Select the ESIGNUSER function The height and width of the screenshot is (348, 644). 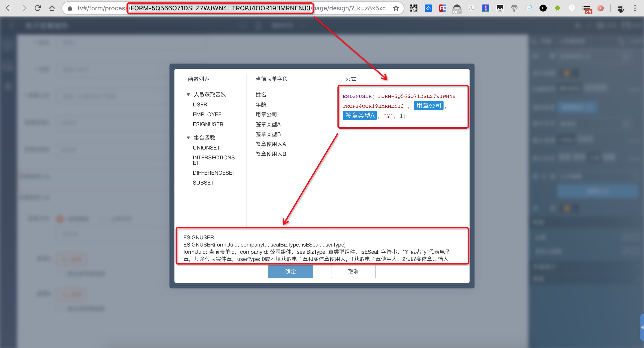point(208,124)
